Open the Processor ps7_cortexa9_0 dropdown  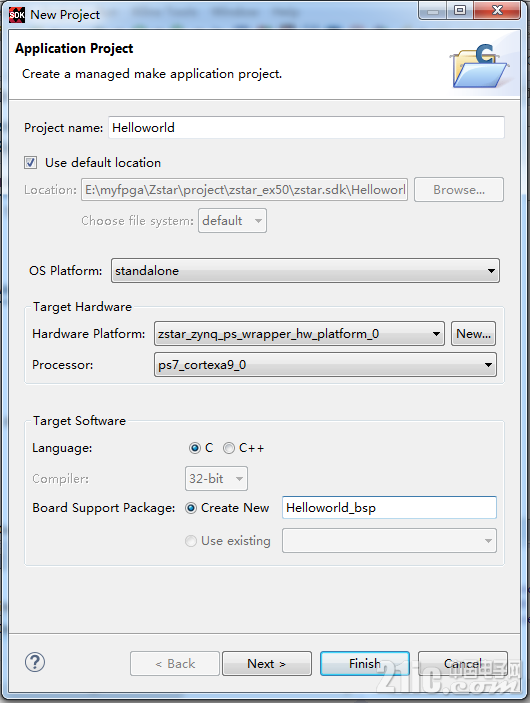point(325,365)
